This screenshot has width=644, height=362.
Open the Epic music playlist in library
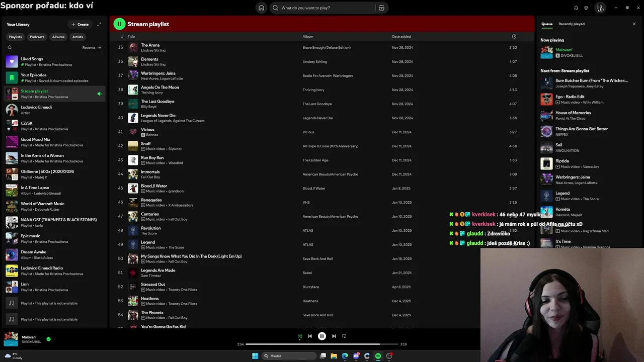click(55, 238)
